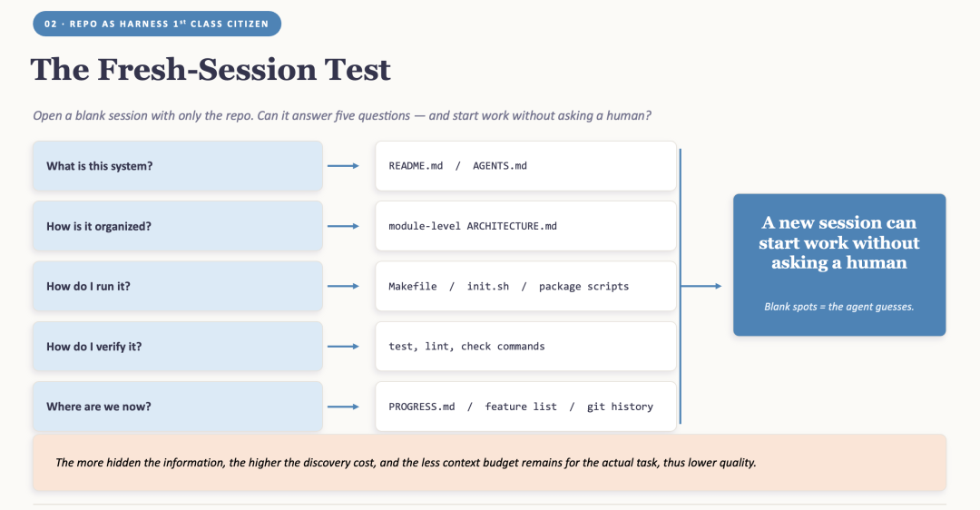Click the What is this system? question box

click(x=178, y=166)
